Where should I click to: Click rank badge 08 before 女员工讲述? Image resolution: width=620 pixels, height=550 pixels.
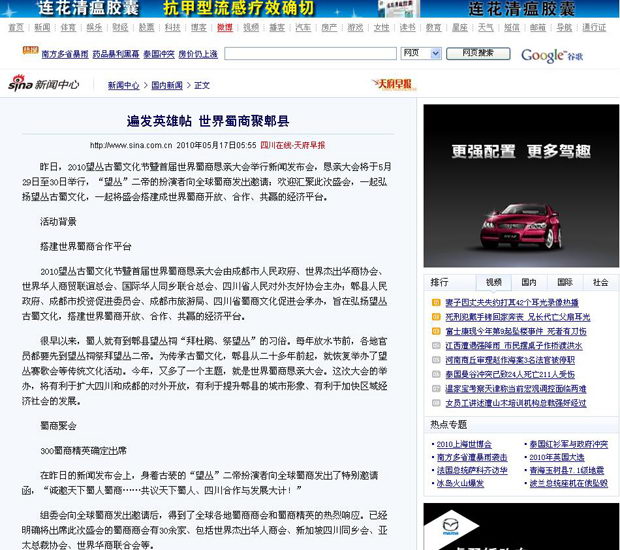point(436,403)
